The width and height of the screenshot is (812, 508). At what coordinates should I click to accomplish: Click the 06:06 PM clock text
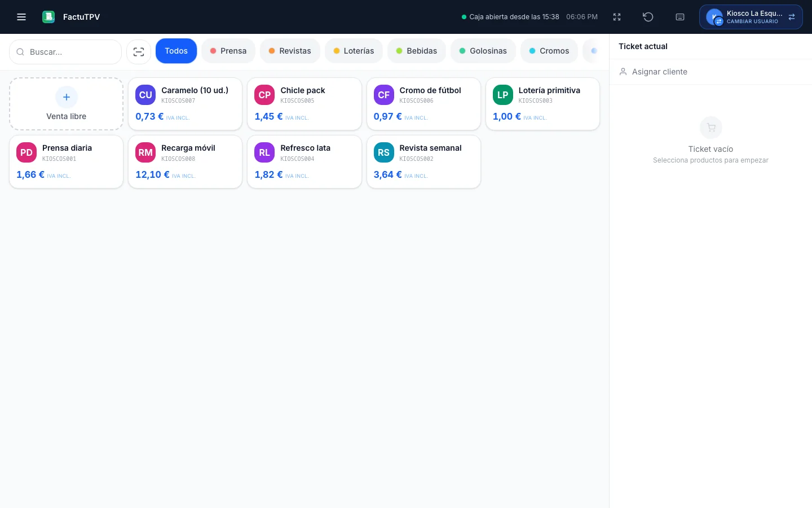pyautogui.click(x=582, y=17)
